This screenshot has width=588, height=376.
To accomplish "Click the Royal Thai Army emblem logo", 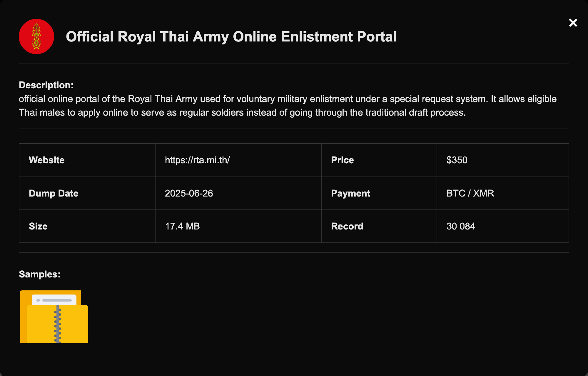I will (x=36, y=36).
